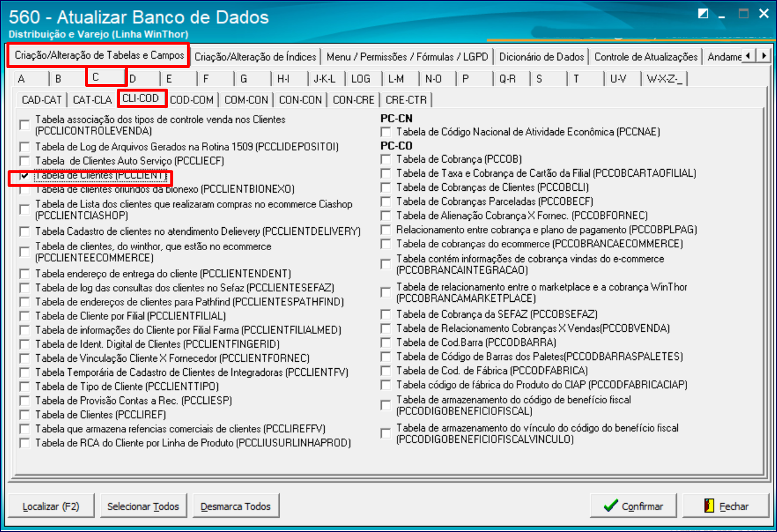This screenshot has width=777, height=532.
Task: Click the PC-CO group heading
Action: (396, 146)
